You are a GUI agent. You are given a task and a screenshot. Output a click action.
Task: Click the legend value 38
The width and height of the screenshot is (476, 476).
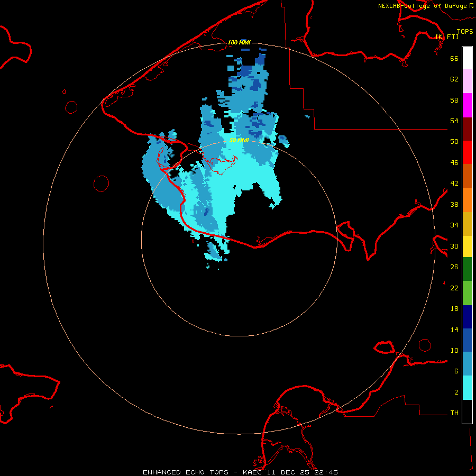(454, 204)
